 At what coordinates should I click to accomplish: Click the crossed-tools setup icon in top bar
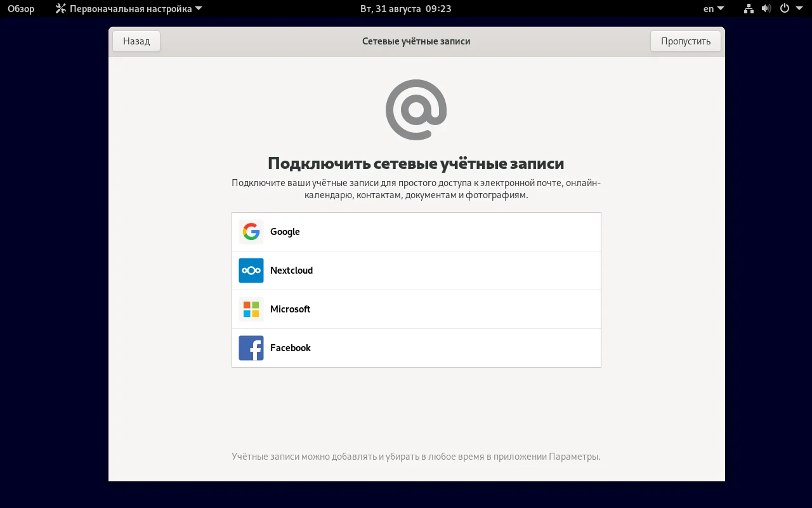(x=60, y=8)
